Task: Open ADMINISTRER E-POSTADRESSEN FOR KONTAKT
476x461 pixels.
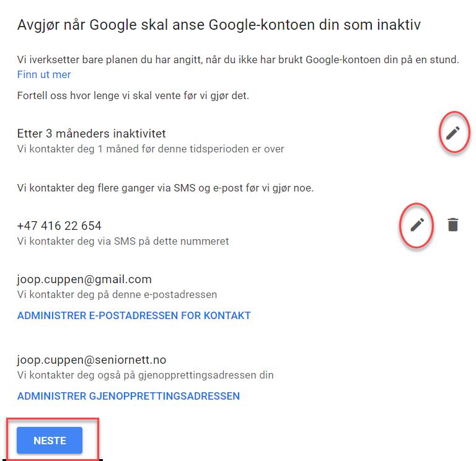Action: click(134, 315)
